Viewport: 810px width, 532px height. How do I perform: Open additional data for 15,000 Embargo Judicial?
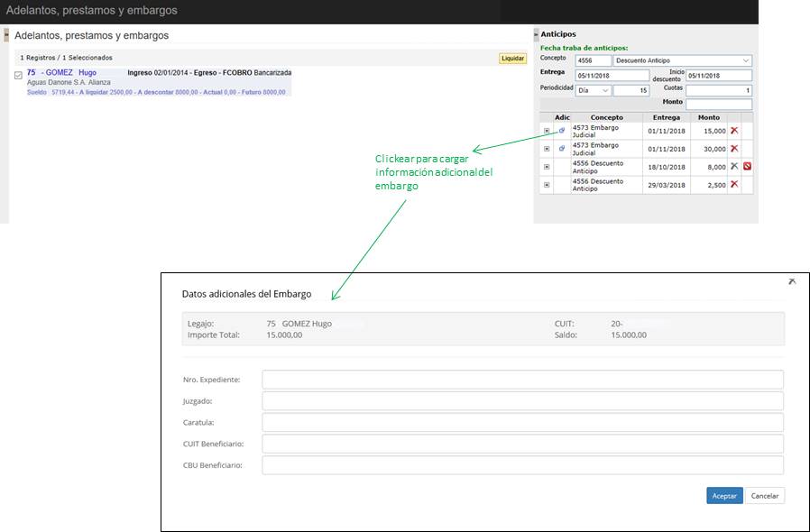pos(562,131)
